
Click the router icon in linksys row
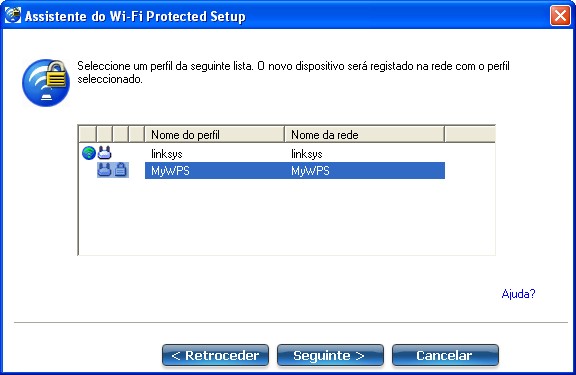104,153
